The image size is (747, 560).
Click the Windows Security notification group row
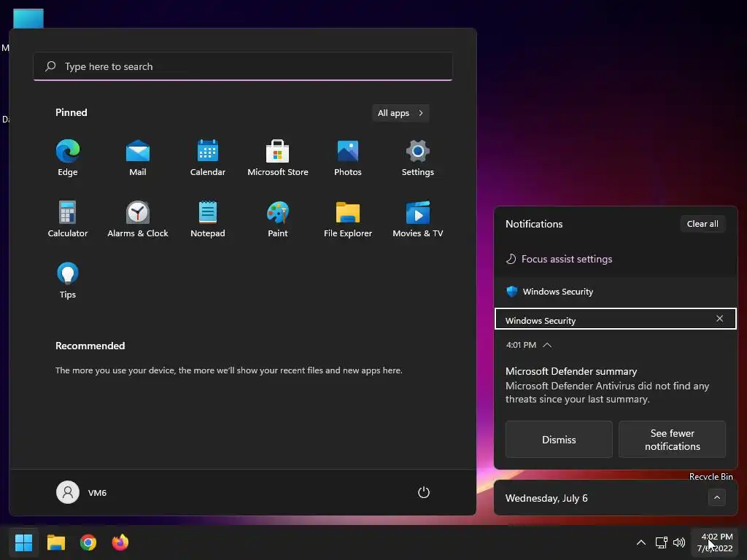pyautogui.click(x=616, y=319)
